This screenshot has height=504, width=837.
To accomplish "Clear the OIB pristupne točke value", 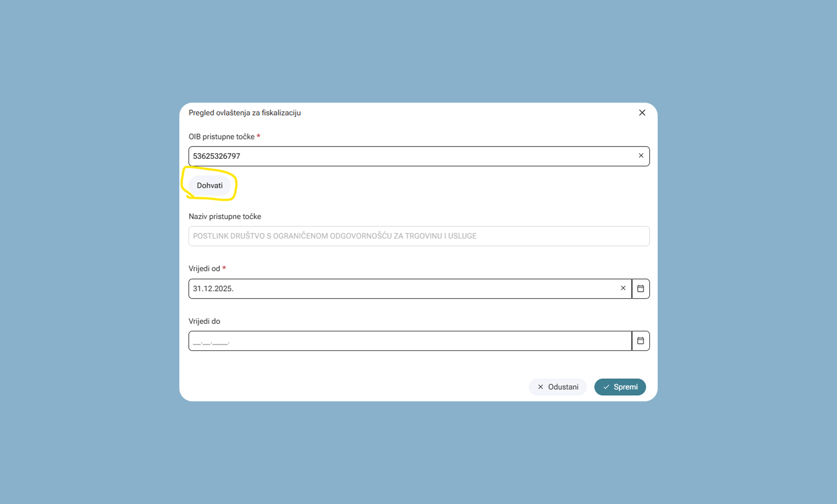I will click(641, 156).
